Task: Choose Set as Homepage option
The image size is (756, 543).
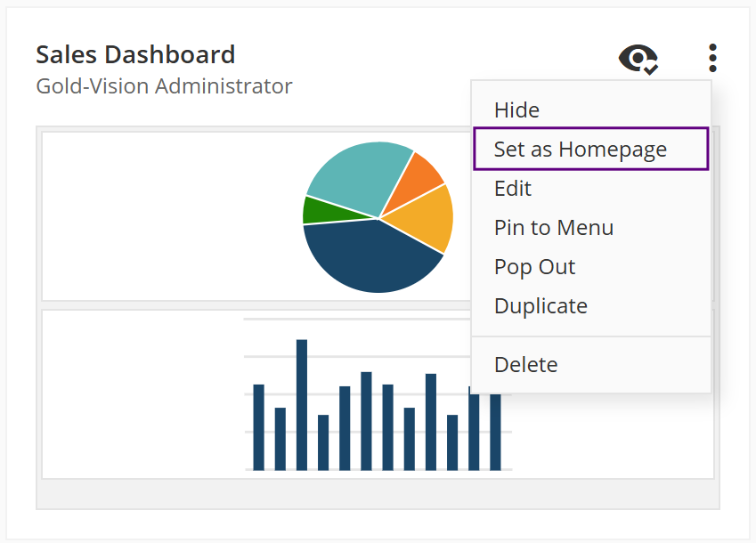Action: point(580,149)
